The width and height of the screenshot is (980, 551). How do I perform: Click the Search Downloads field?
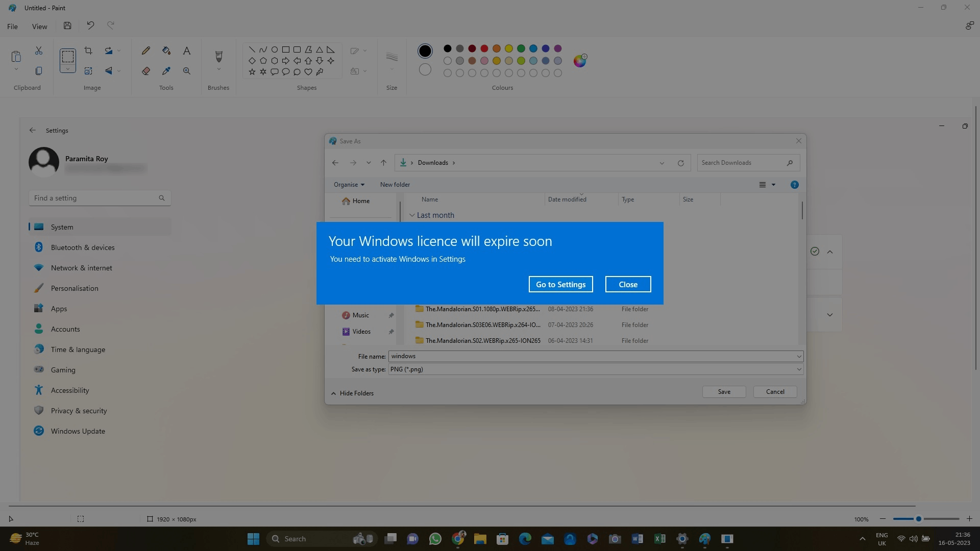click(748, 163)
